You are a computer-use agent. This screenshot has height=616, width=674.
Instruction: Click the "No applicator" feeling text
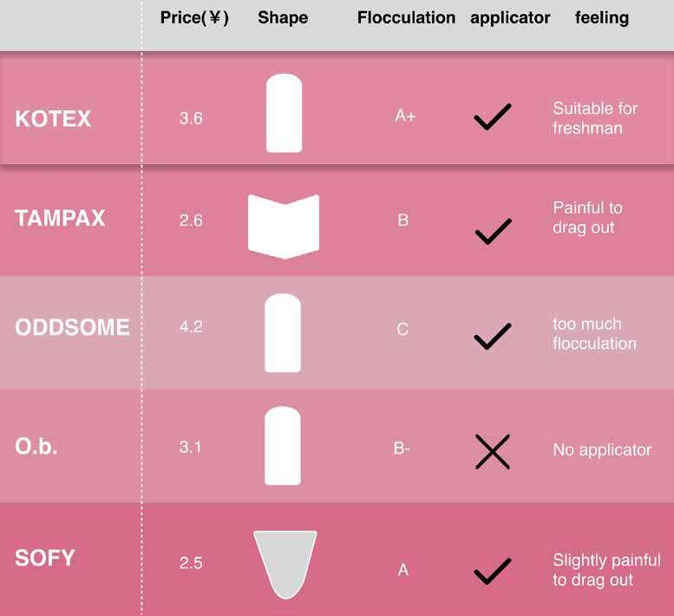pyautogui.click(x=602, y=449)
